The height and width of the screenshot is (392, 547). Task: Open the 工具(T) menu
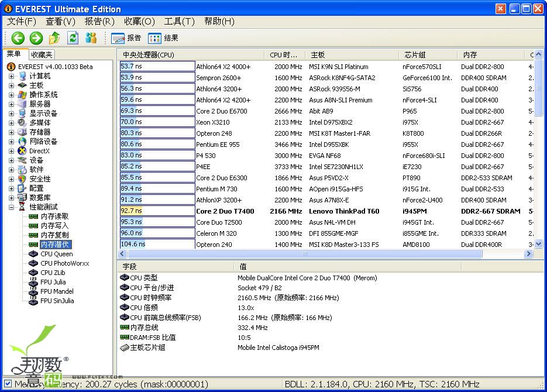(x=179, y=22)
